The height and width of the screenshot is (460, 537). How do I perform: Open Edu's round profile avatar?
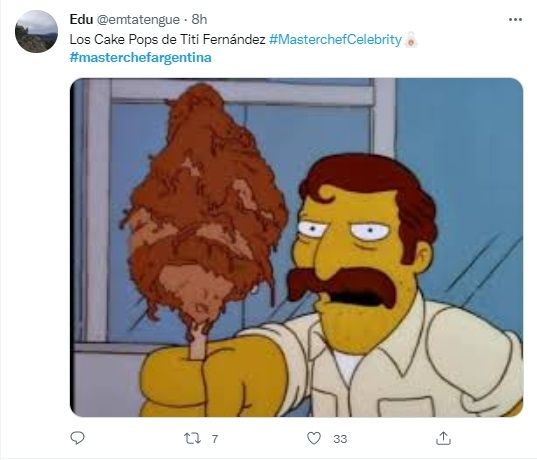point(36,31)
